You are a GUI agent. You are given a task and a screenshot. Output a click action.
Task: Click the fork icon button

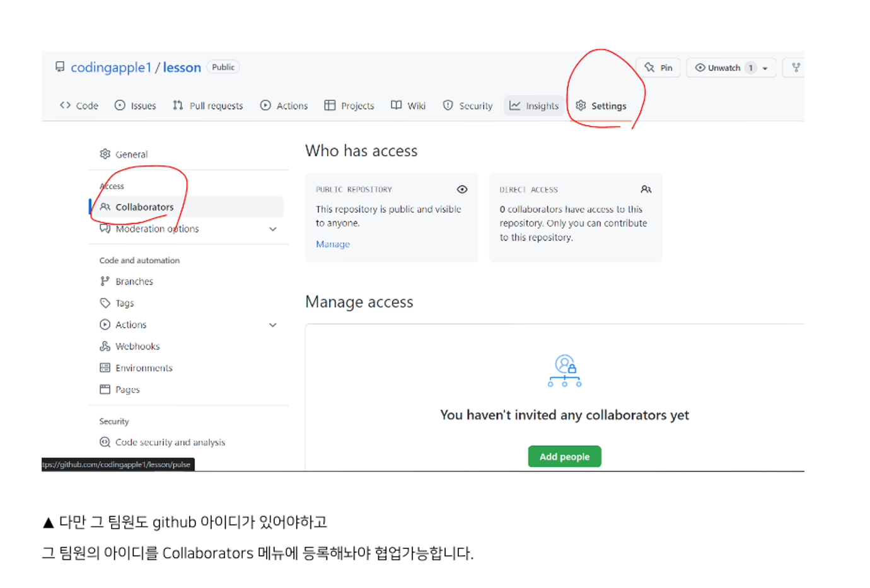pyautogui.click(x=796, y=67)
